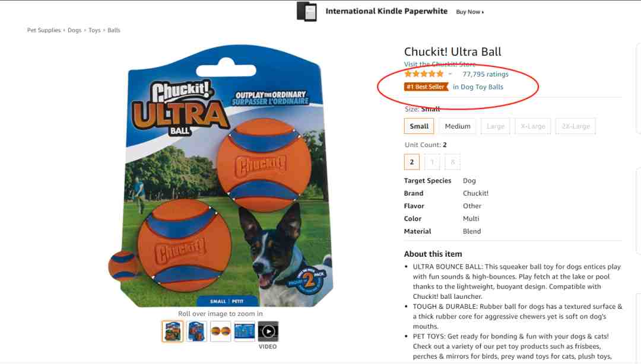
Task: Choose the Small size option
Action: click(419, 126)
